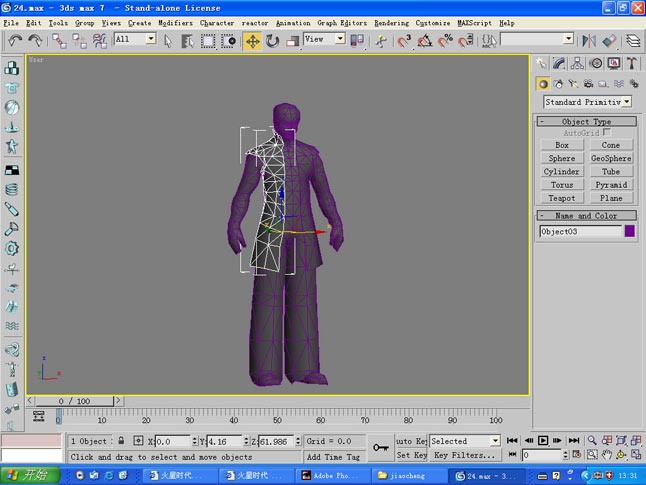Choose the Select Object arrow tool
The image size is (646, 485).
(x=168, y=41)
